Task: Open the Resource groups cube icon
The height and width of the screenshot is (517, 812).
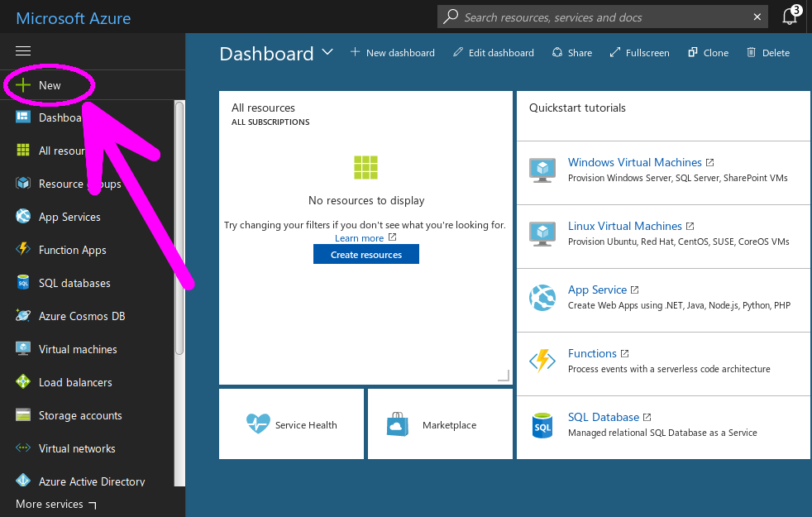Action: point(23,183)
